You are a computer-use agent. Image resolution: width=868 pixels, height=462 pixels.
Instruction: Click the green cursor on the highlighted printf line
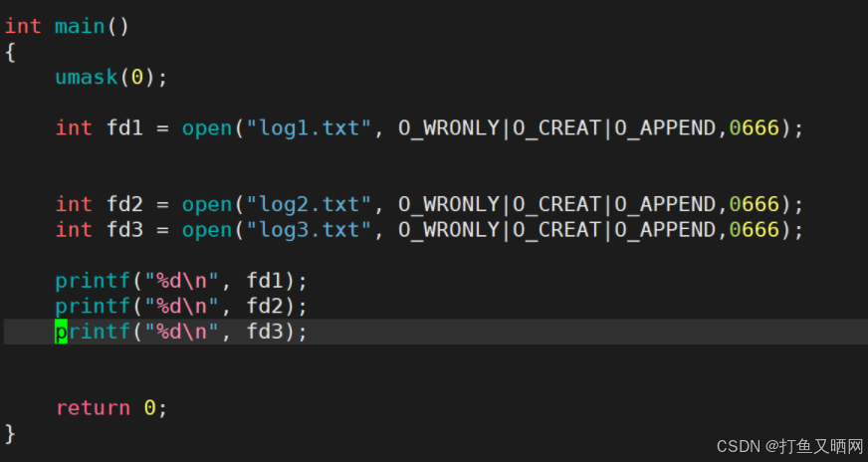(61, 332)
